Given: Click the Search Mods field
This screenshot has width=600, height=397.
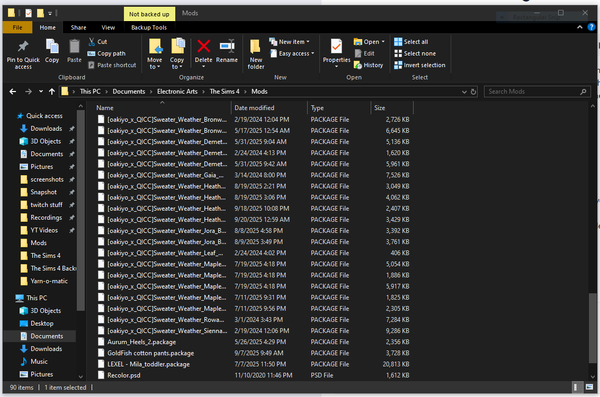Looking at the screenshot, I should 537,92.
